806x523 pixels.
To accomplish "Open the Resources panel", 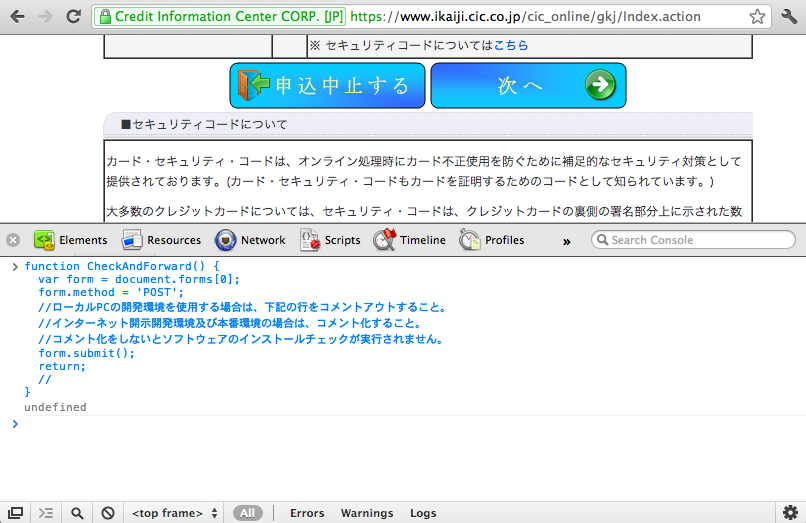I will (x=161, y=240).
